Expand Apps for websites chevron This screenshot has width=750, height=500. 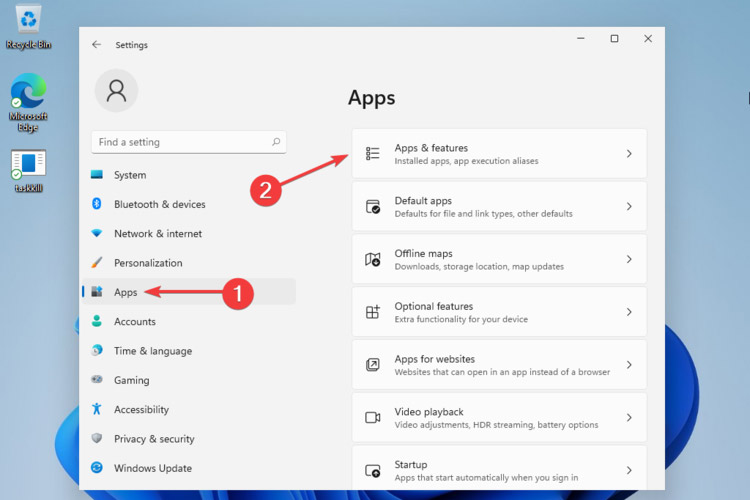click(x=629, y=365)
